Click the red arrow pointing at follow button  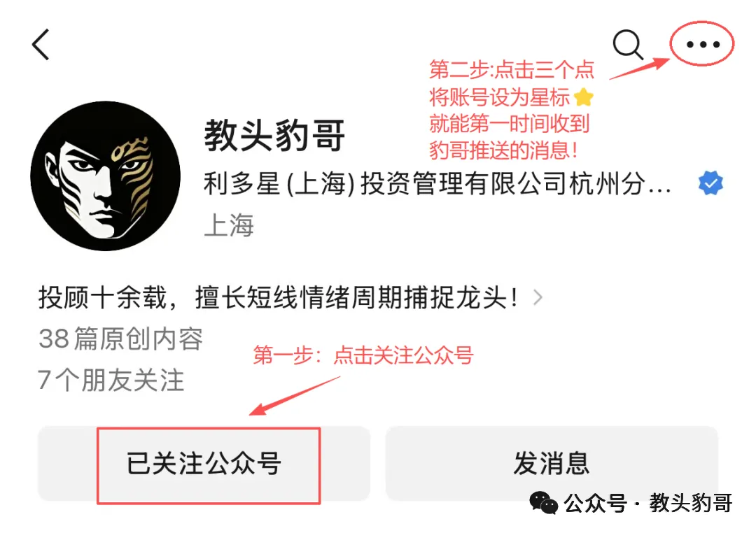click(x=295, y=396)
